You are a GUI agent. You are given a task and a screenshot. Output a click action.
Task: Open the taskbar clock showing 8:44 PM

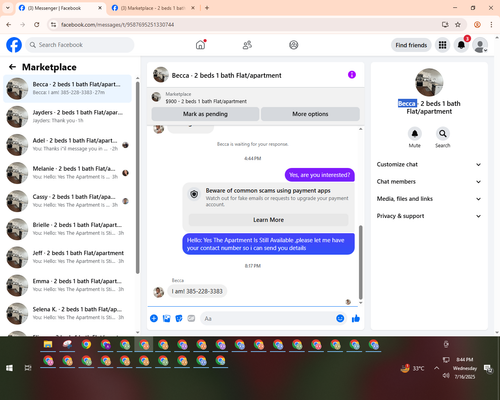tap(465, 368)
